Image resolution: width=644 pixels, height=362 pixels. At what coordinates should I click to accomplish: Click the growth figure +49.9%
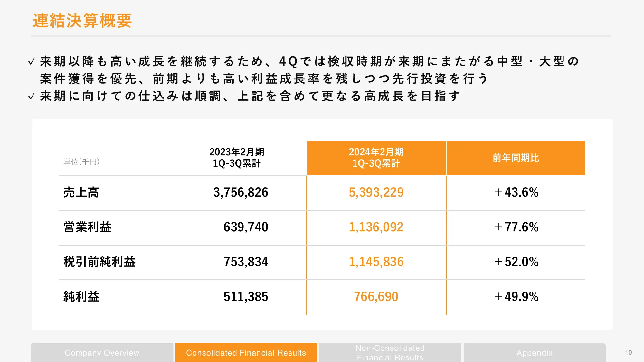(516, 297)
